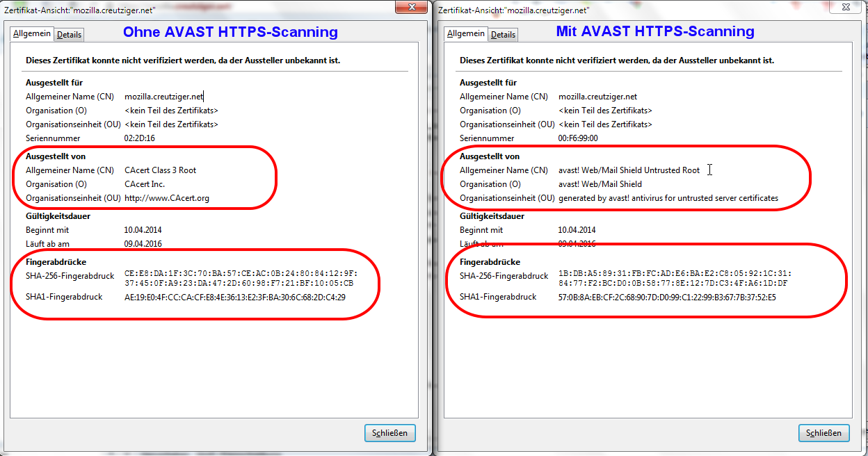
Task: Click issued-to Organisationseinheit (OU) value in avast window
Action: [x=605, y=124]
